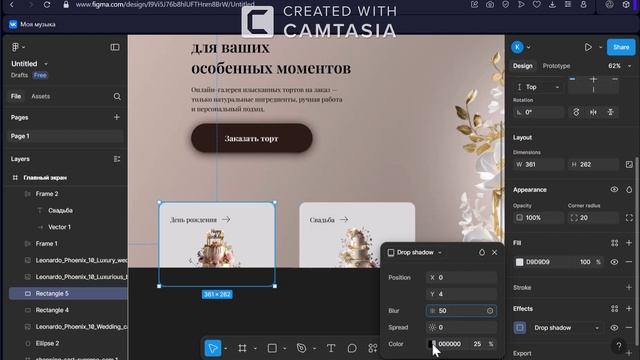Add a stroke with plus icon
The height and width of the screenshot is (360, 640).
click(629, 287)
